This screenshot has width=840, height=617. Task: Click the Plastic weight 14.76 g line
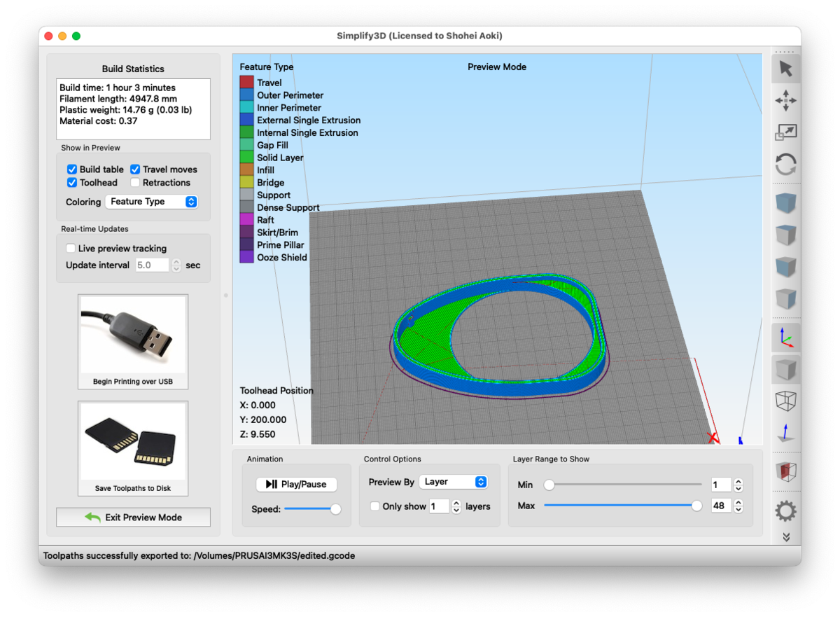(125, 110)
